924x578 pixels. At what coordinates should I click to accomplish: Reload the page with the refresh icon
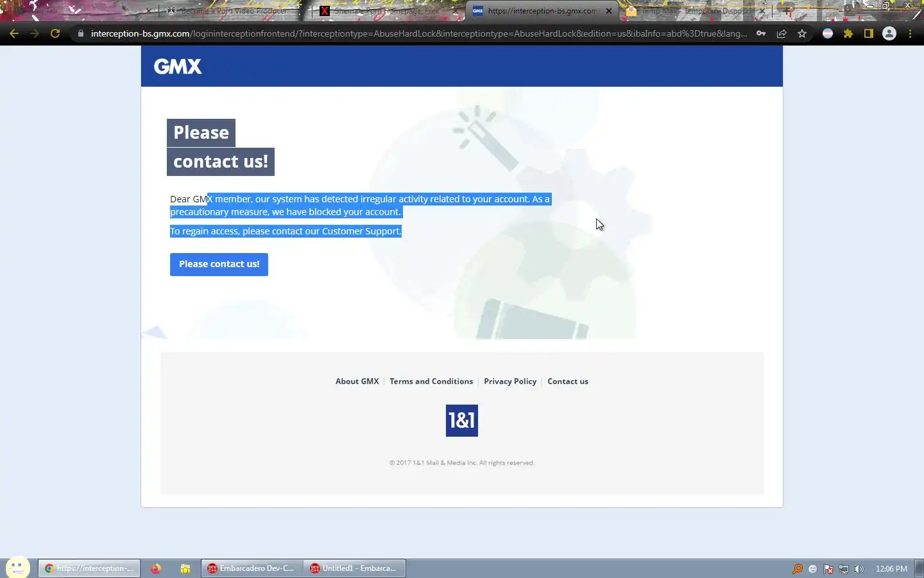pyautogui.click(x=55, y=33)
